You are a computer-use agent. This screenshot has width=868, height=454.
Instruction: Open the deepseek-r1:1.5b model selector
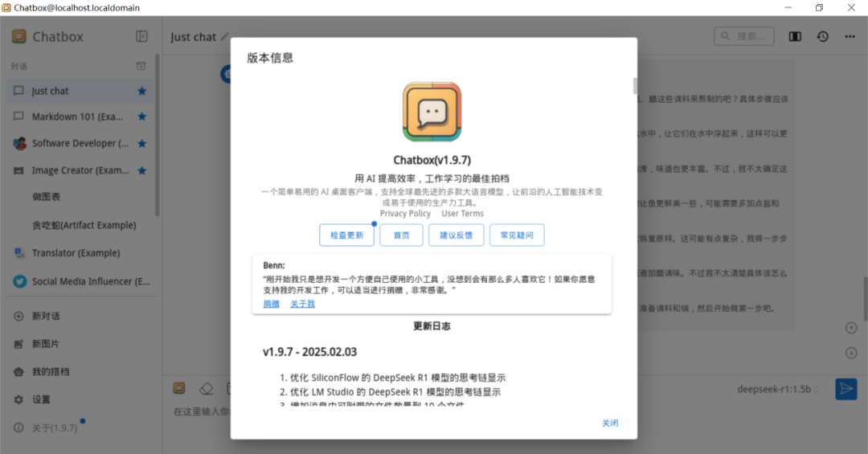[x=780, y=389]
